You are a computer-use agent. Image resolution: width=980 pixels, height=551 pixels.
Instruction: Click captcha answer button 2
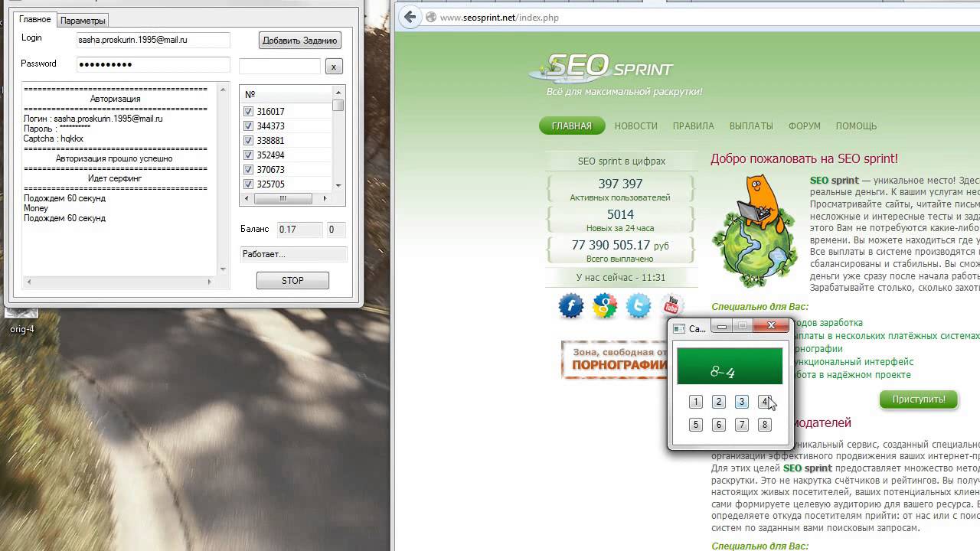(718, 402)
